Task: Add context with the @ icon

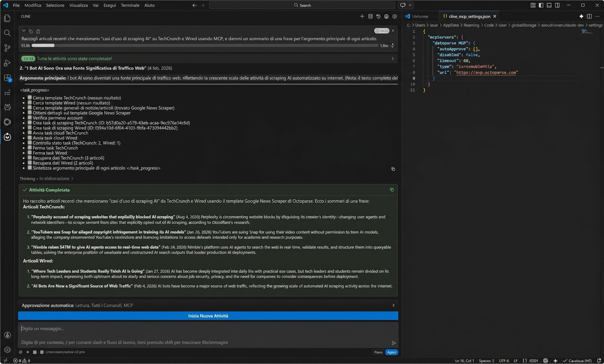Action: [x=21, y=352]
